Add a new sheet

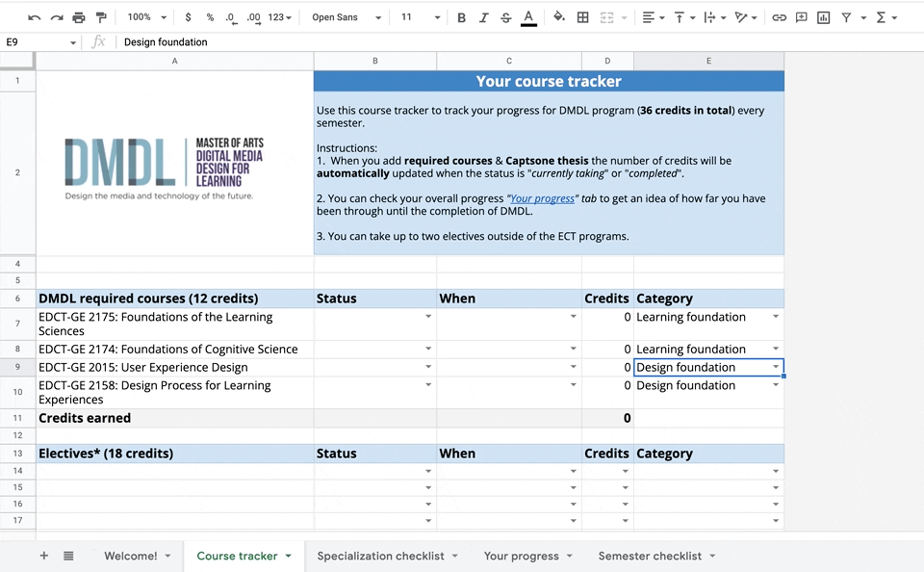43,556
